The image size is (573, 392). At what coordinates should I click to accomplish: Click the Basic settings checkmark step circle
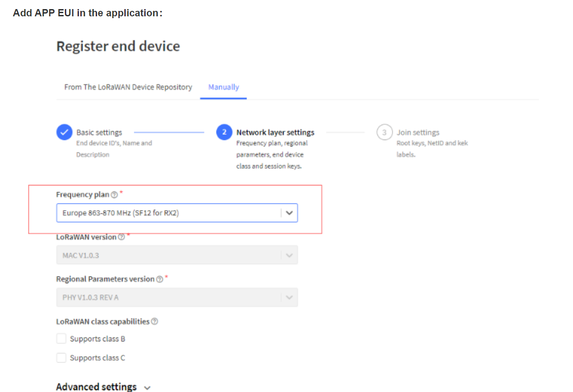pyautogui.click(x=64, y=132)
